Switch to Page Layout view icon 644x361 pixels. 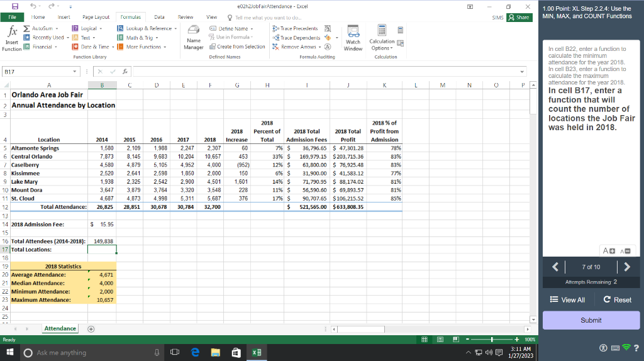click(440, 340)
